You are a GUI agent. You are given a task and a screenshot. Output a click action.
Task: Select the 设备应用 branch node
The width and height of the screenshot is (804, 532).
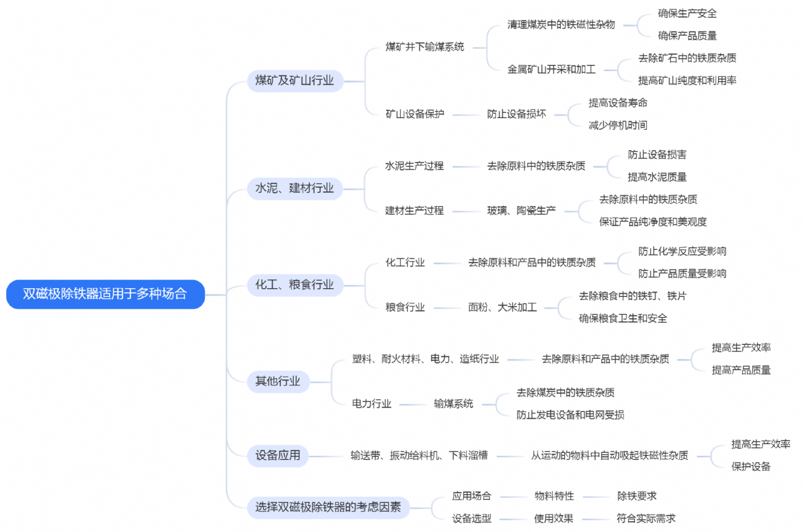point(278,455)
